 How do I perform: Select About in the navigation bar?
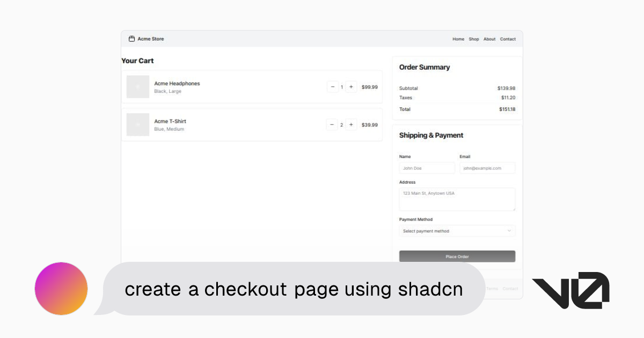click(x=489, y=39)
